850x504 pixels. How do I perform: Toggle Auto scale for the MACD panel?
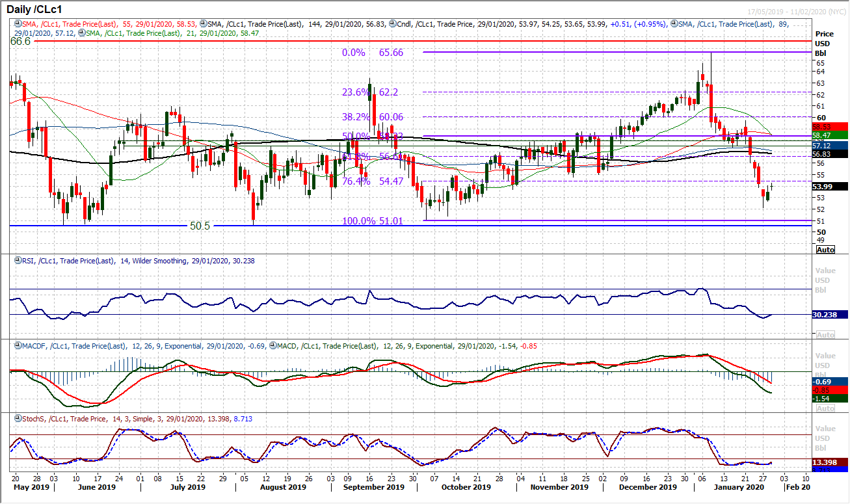coord(825,407)
